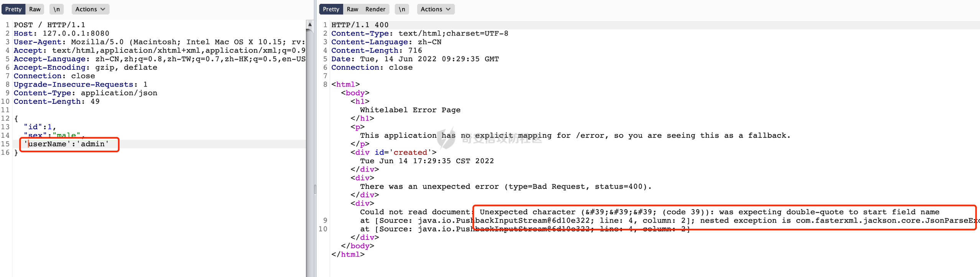The height and width of the screenshot is (277, 980).
Task: Click the Whitelabel Error Page text
Action: pos(410,110)
